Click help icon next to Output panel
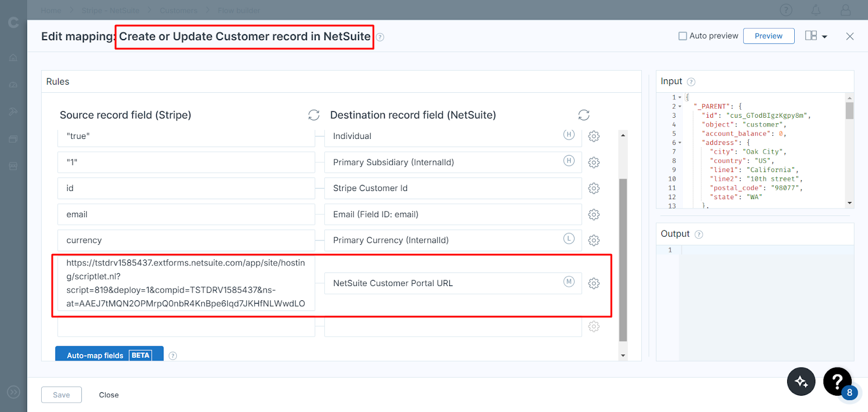 699,234
